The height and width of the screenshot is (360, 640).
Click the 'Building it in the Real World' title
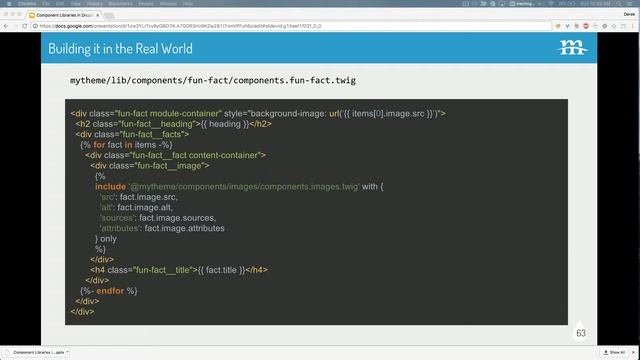(120, 49)
